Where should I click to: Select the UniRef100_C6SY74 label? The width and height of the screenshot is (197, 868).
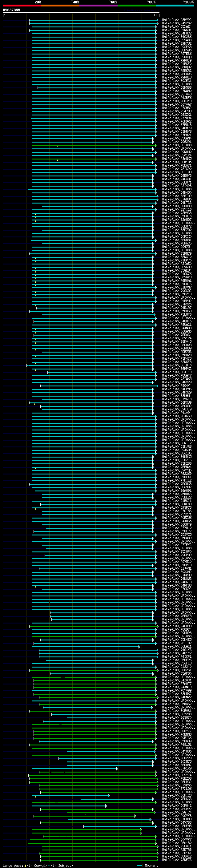click(176, 775)
